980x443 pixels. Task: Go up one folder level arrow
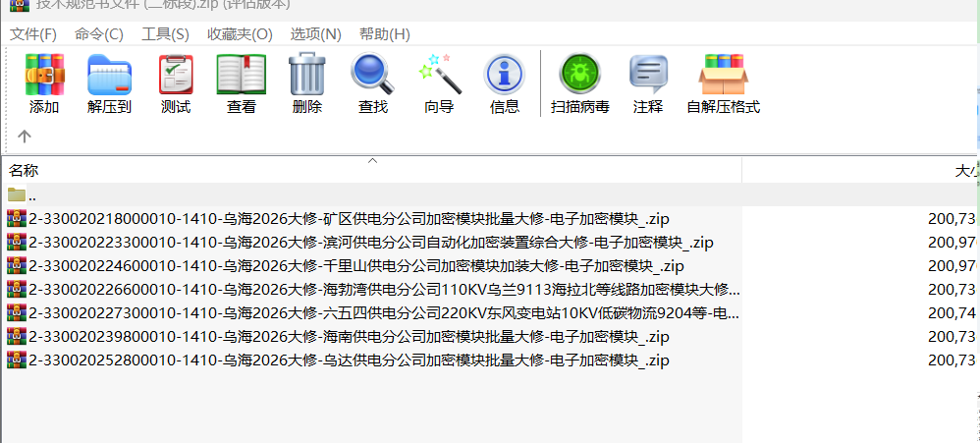point(25,137)
